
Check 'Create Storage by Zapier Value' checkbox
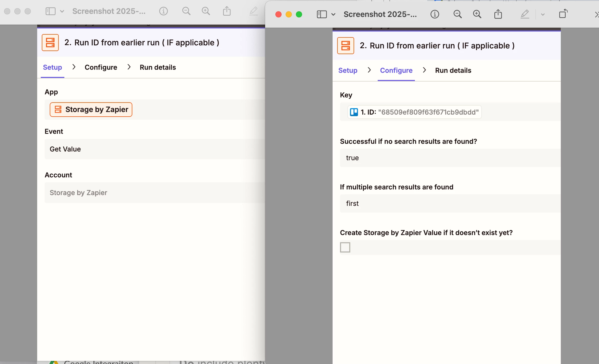(x=345, y=247)
